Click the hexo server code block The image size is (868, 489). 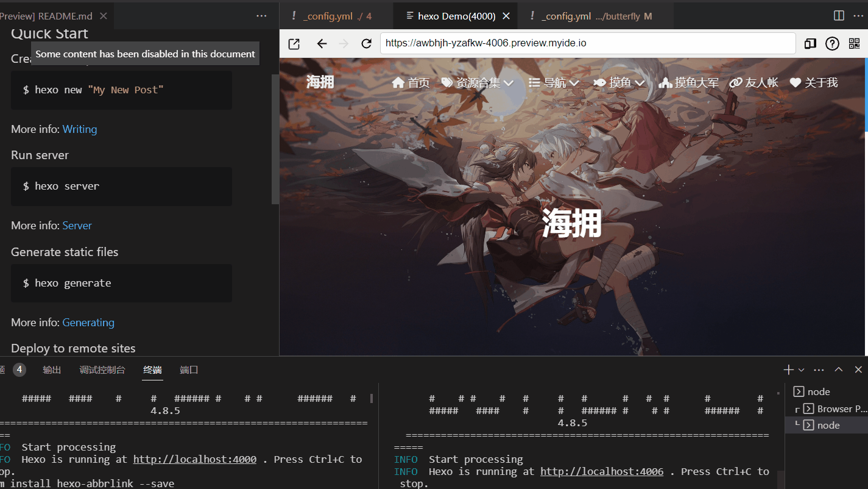click(121, 186)
